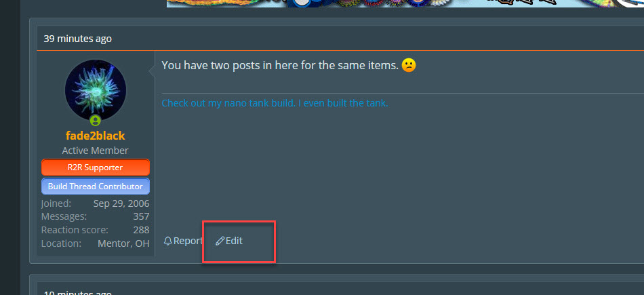Open the nano tank build signature link
Screen dimensions: 644x295
(x=275, y=102)
